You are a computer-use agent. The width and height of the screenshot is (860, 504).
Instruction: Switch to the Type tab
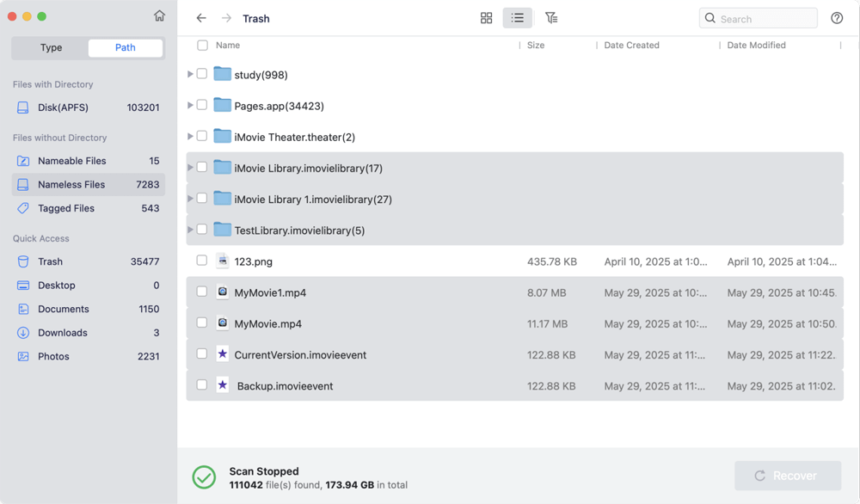click(50, 47)
